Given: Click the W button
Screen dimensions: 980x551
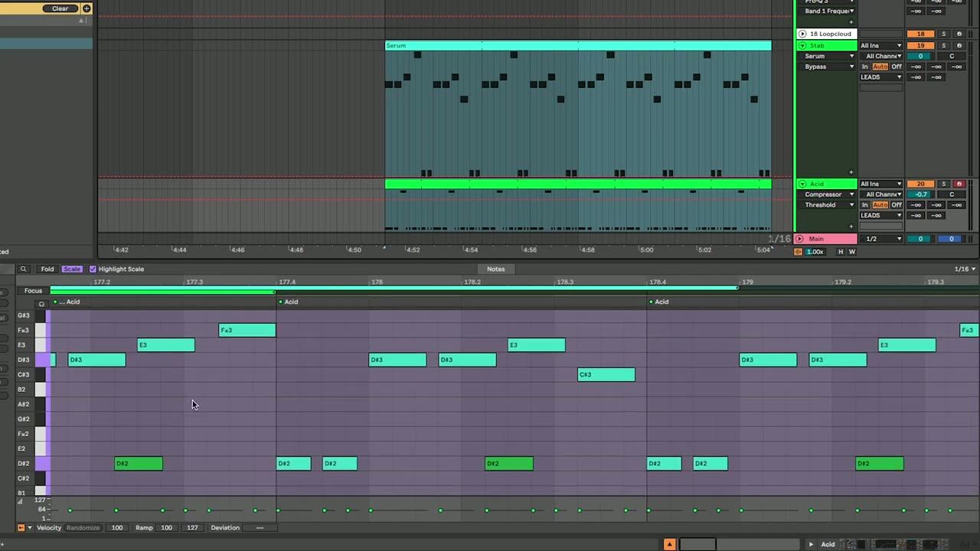Looking at the screenshot, I should [851, 251].
